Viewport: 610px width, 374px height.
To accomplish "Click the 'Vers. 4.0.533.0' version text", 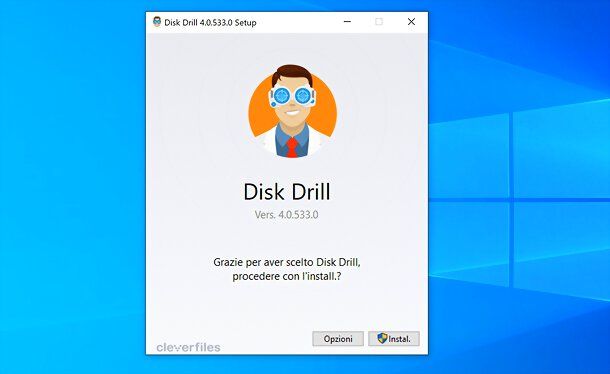I will tap(286, 214).
